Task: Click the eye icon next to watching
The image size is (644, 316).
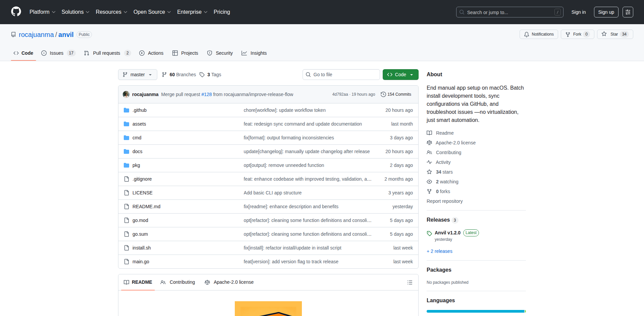Action: click(429, 182)
